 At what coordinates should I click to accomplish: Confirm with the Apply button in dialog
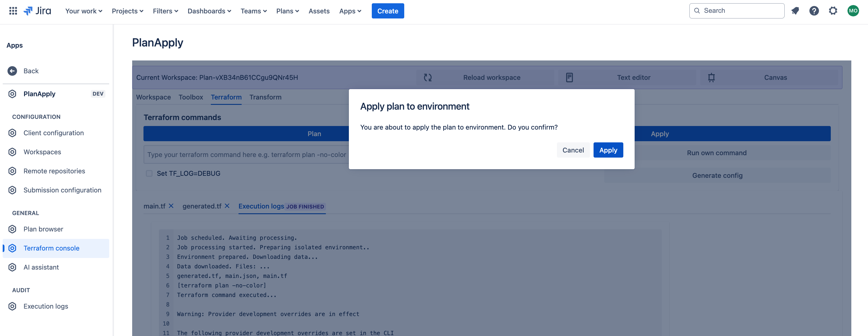click(608, 150)
